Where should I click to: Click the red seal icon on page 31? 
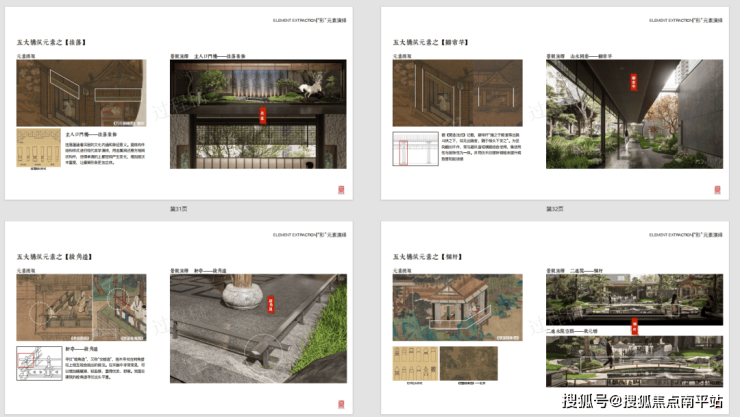point(340,188)
